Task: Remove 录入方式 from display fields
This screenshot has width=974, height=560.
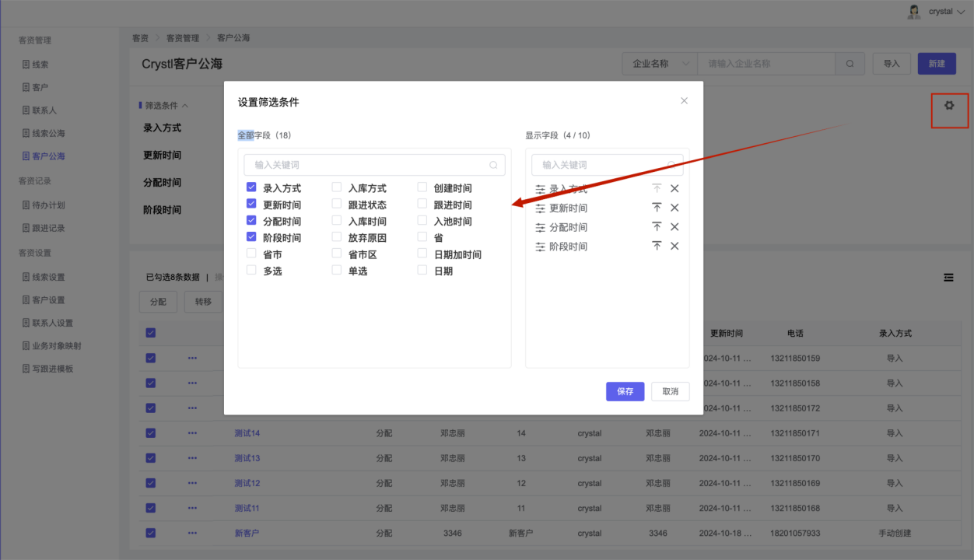Action: click(x=674, y=188)
